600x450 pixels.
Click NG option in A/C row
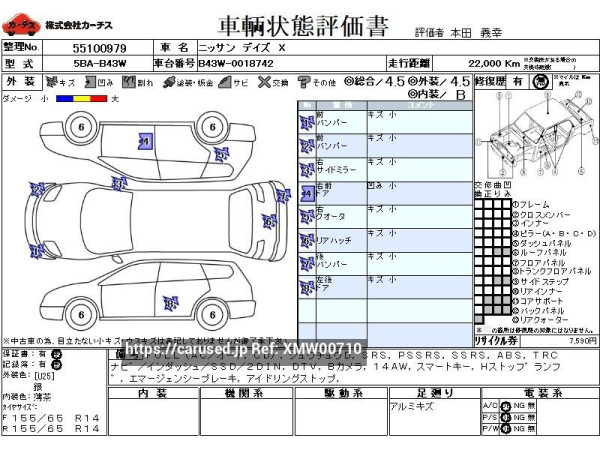(519, 406)
